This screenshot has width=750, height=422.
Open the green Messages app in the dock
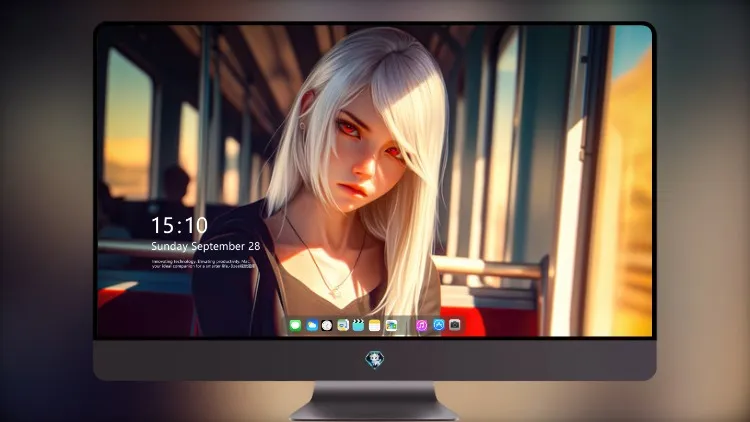click(x=295, y=325)
